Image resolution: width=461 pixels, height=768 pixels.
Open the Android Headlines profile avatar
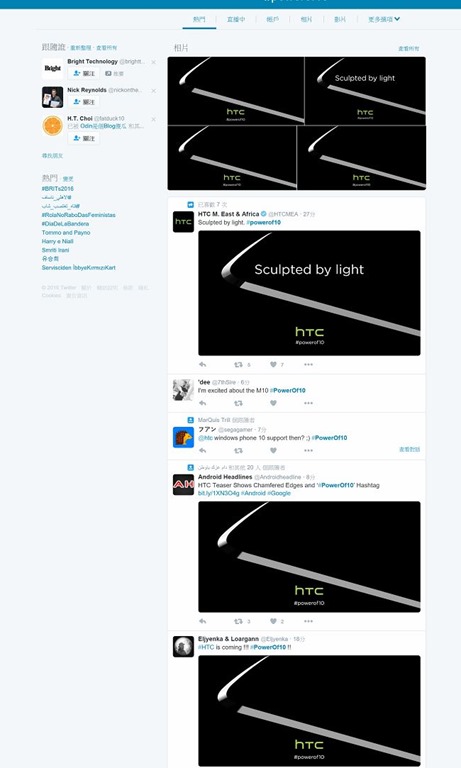[x=183, y=484]
